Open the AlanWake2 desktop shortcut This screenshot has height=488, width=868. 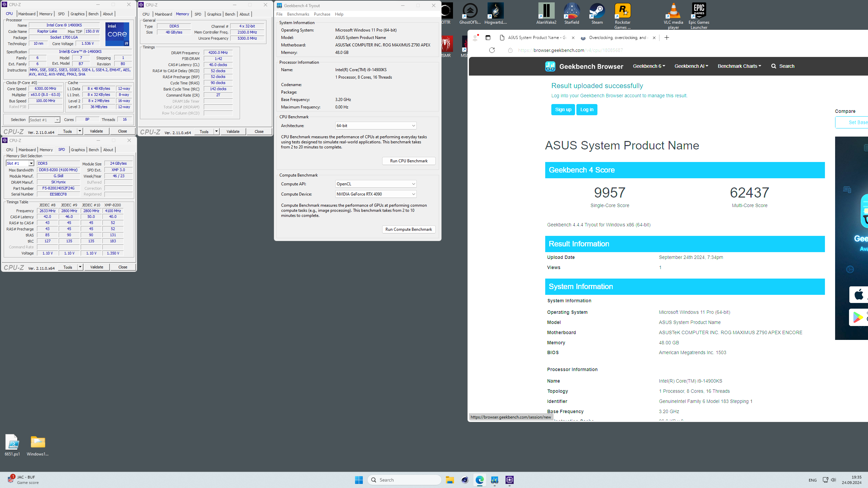(546, 14)
